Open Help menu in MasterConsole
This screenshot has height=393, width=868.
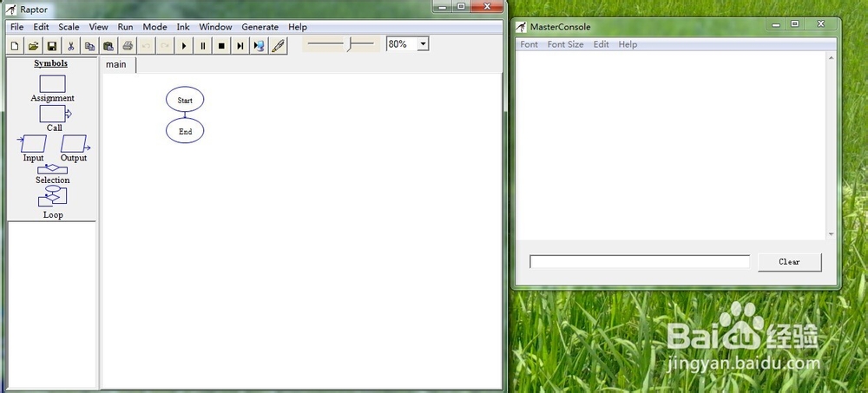point(628,44)
